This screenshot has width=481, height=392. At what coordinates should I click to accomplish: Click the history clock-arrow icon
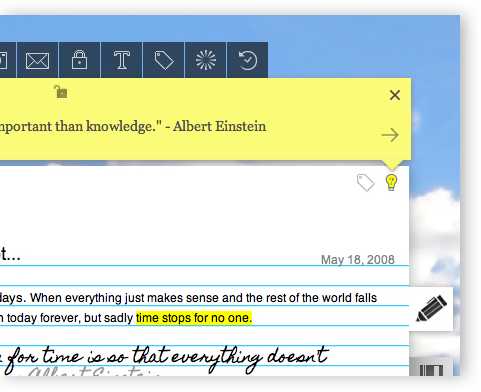(248, 60)
